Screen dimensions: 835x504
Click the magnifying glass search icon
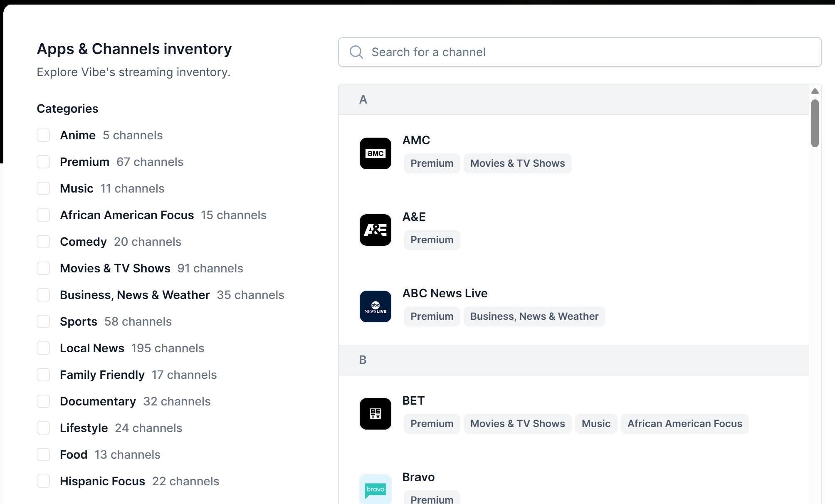(x=356, y=52)
